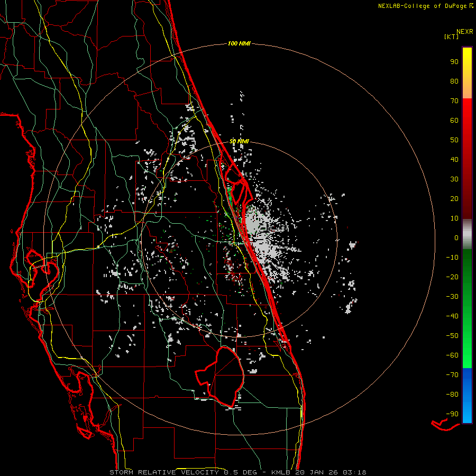476x476 pixels.
Task: Click the positive 20 scale value
Action: coord(454,198)
